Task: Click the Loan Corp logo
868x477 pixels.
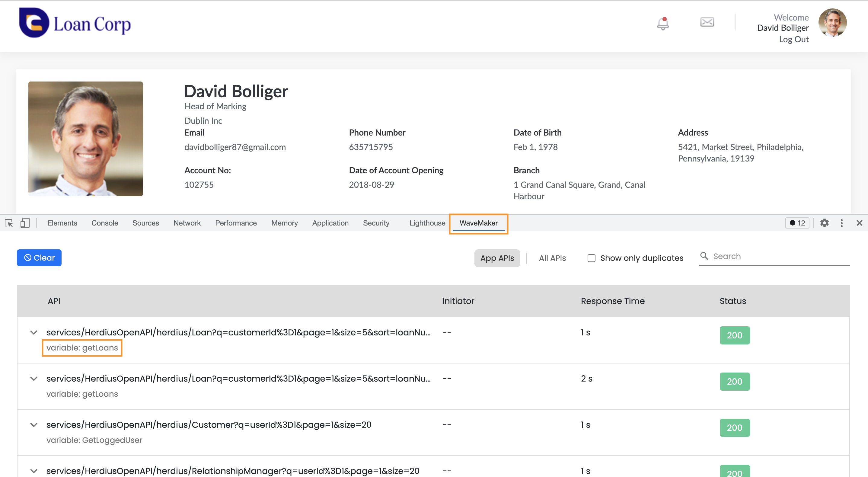Action: point(75,23)
